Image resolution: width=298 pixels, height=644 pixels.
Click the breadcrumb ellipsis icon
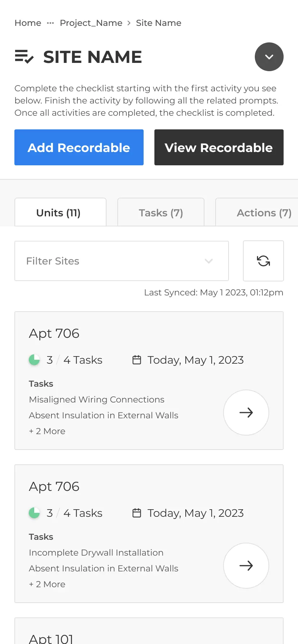50,23
